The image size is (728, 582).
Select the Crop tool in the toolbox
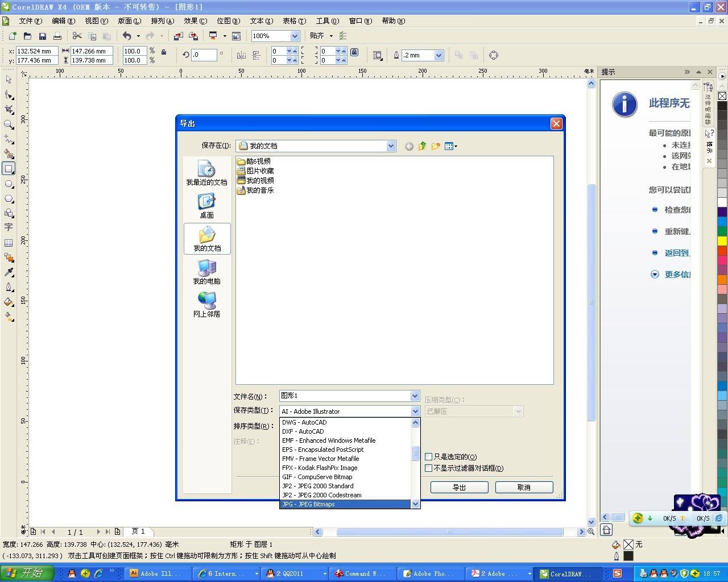(x=9, y=109)
